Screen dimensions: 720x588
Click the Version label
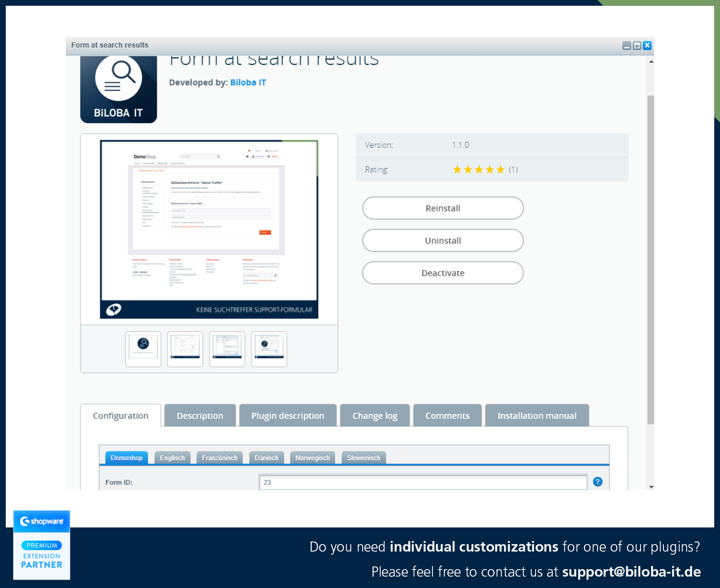pyautogui.click(x=379, y=145)
